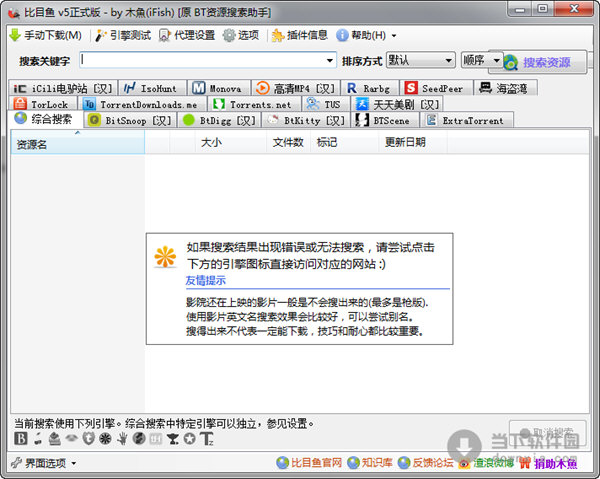
Task: Switch to the Monova tab
Action: pos(218,88)
